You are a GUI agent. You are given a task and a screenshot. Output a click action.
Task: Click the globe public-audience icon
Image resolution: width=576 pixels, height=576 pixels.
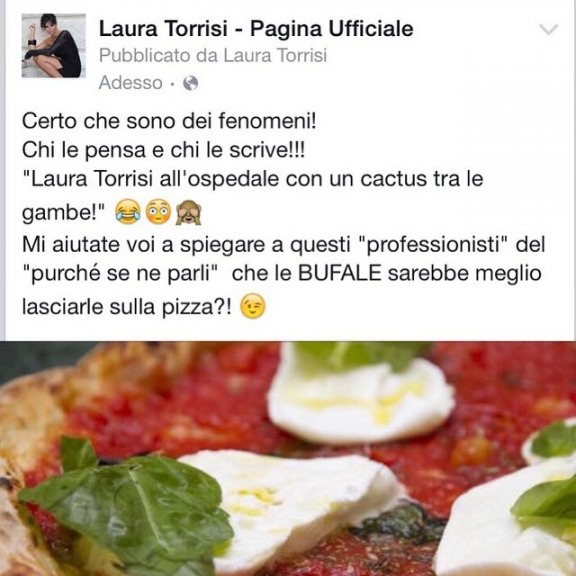coord(191,83)
